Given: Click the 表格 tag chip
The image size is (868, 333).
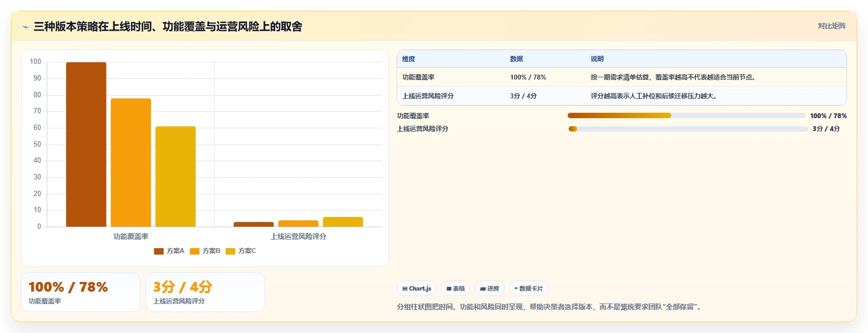Looking at the screenshot, I should coord(455,288).
